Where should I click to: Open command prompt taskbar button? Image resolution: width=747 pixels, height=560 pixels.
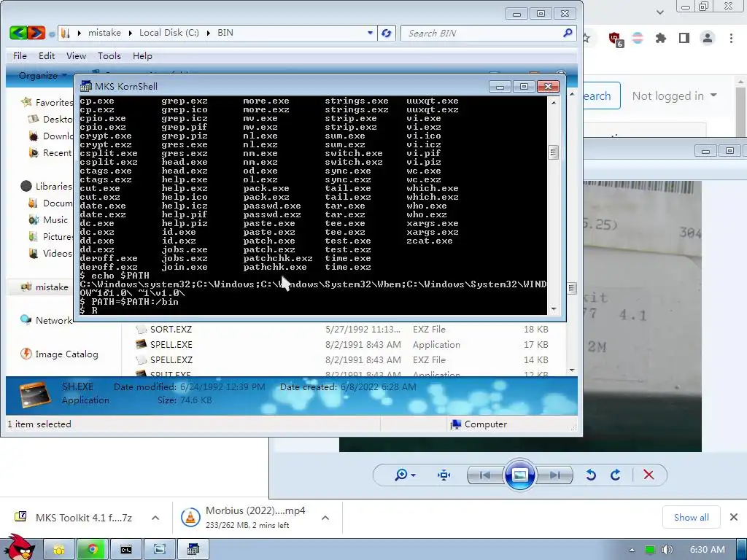(126, 550)
